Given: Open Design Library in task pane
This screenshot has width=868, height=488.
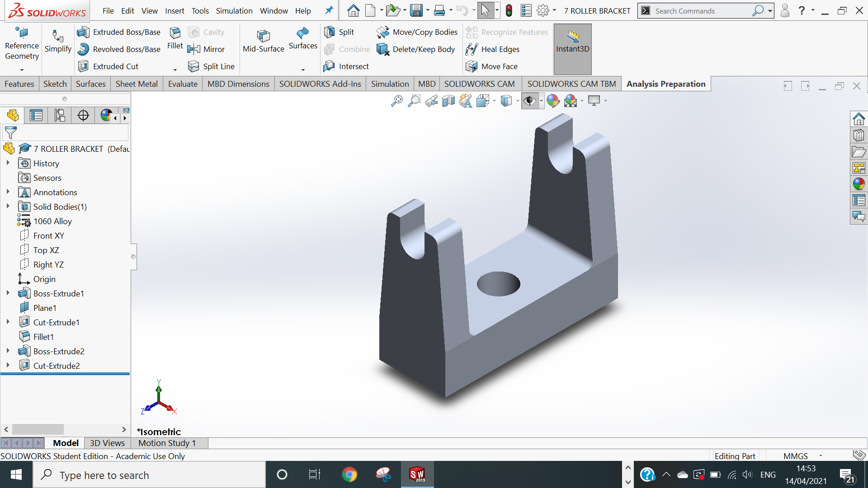Looking at the screenshot, I should click(859, 135).
